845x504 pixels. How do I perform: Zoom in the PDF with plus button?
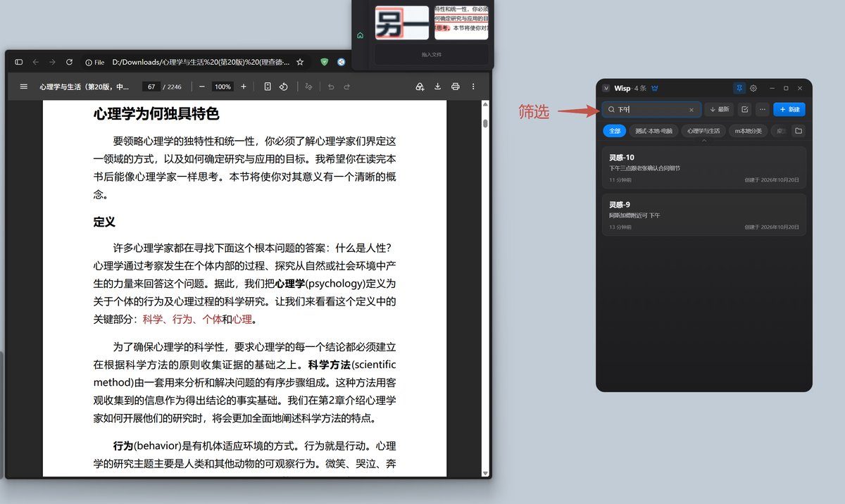(244, 87)
